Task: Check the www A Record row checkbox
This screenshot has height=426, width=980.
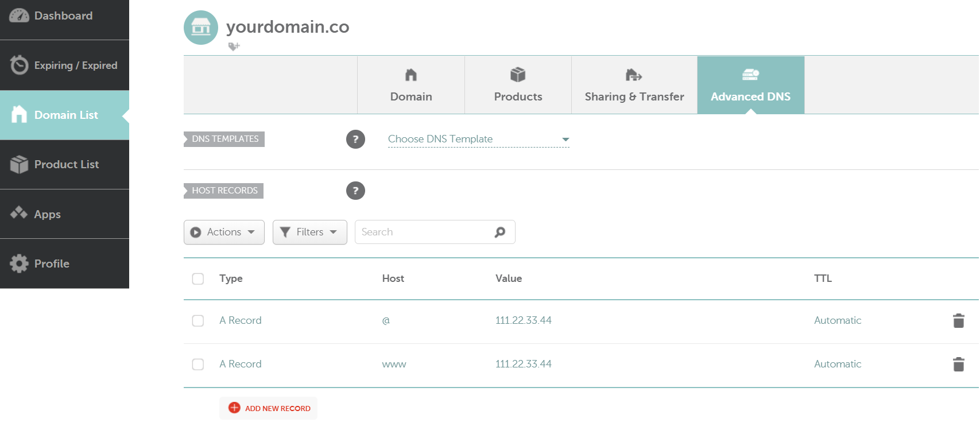Action: click(x=198, y=364)
